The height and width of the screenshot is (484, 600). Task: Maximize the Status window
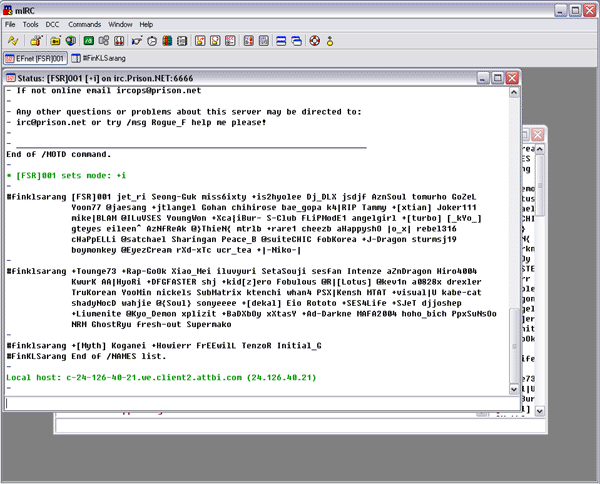click(x=497, y=78)
